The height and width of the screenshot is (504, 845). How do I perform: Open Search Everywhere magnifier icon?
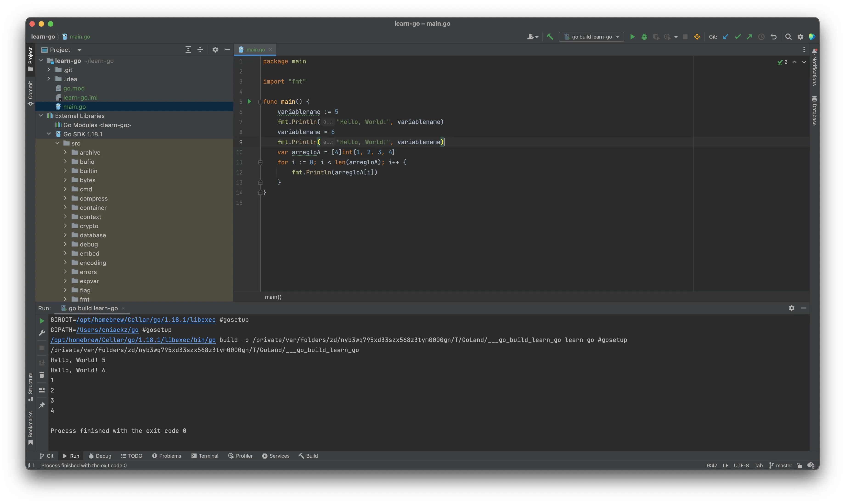788,37
